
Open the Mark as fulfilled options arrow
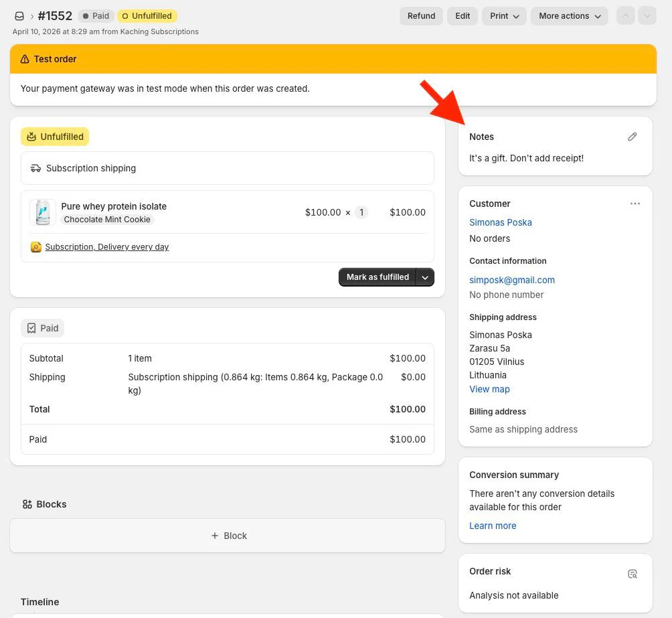[x=425, y=277]
